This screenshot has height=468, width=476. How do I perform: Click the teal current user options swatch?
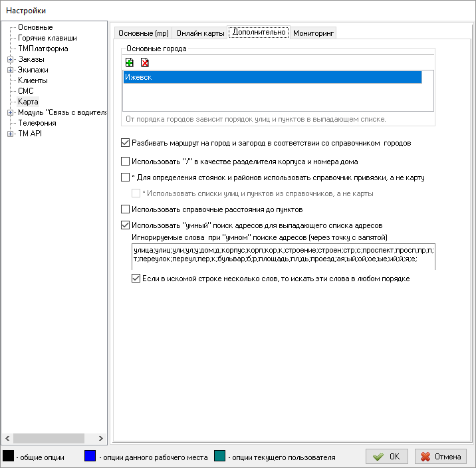click(x=221, y=456)
